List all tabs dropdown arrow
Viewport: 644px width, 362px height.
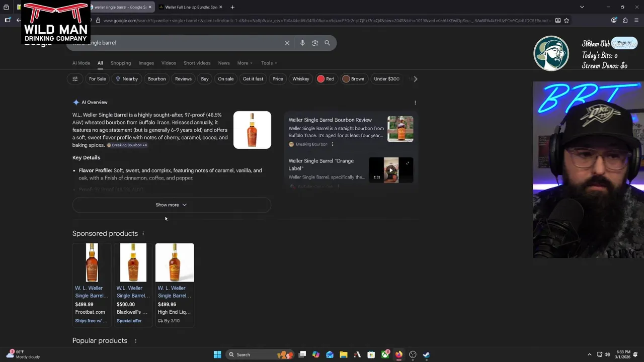(x=582, y=7)
